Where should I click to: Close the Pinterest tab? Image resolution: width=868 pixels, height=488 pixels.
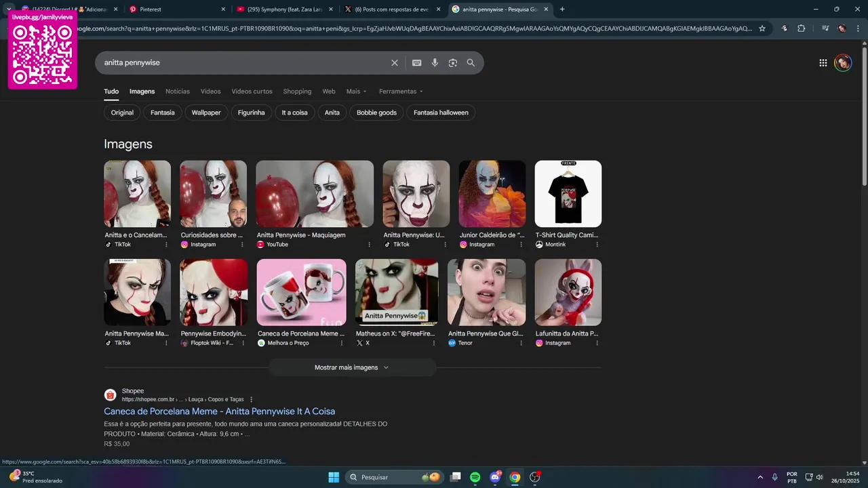click(224, 9)
